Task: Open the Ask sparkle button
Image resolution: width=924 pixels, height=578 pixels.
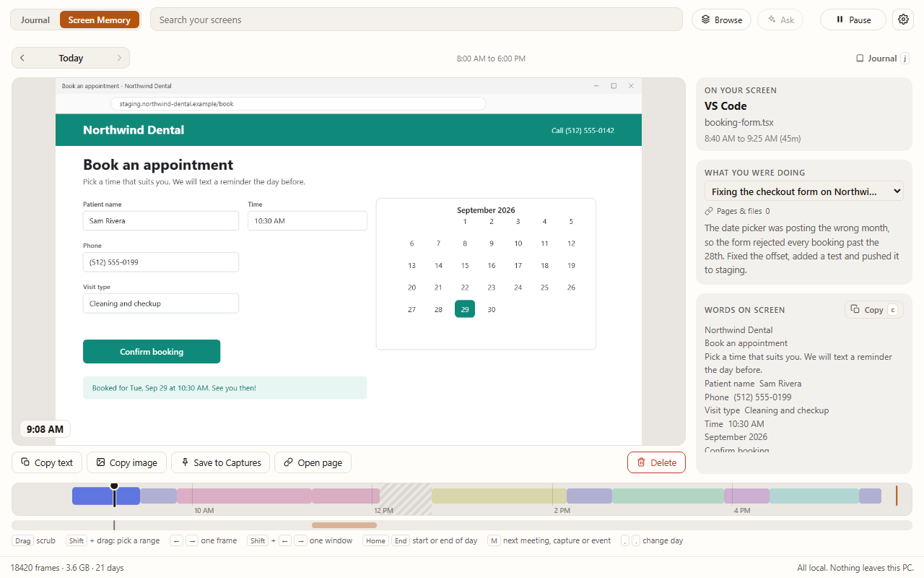Action: pos(780,20)
